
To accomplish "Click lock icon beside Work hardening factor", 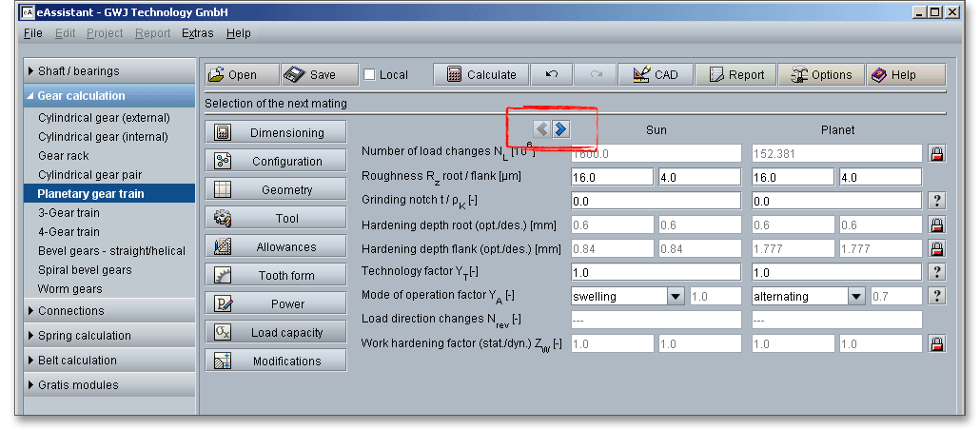I will coord(936,343).
